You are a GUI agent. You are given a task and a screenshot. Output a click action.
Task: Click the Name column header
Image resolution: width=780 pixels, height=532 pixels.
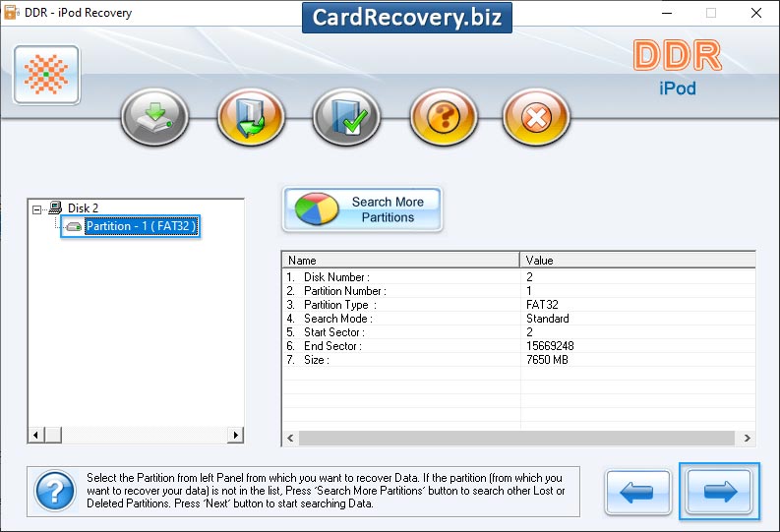[401, 260]
